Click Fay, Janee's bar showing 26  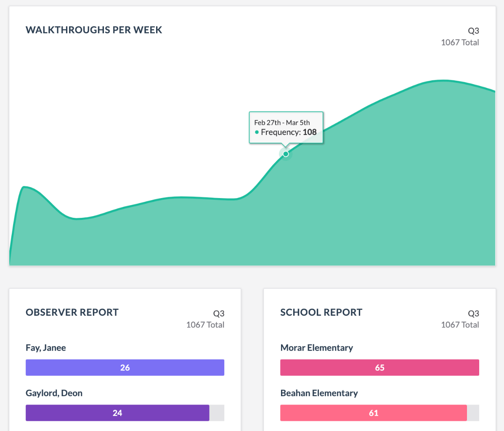[125, 368]
